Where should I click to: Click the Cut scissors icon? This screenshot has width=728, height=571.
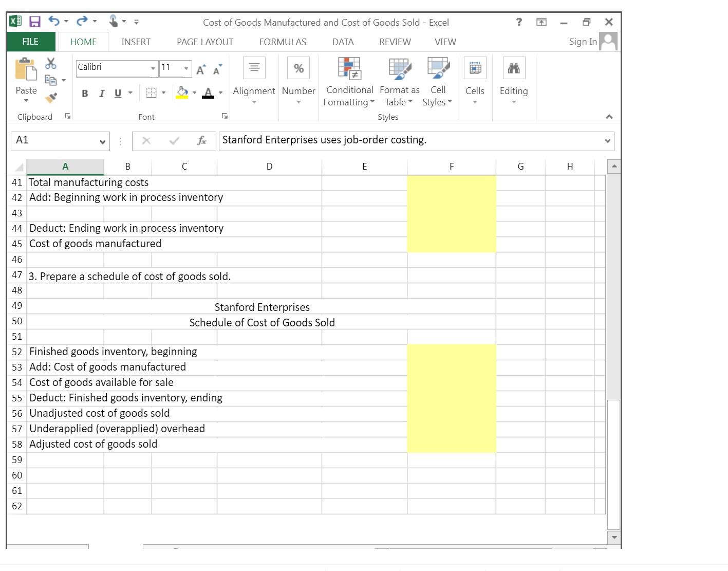[51, 63]
